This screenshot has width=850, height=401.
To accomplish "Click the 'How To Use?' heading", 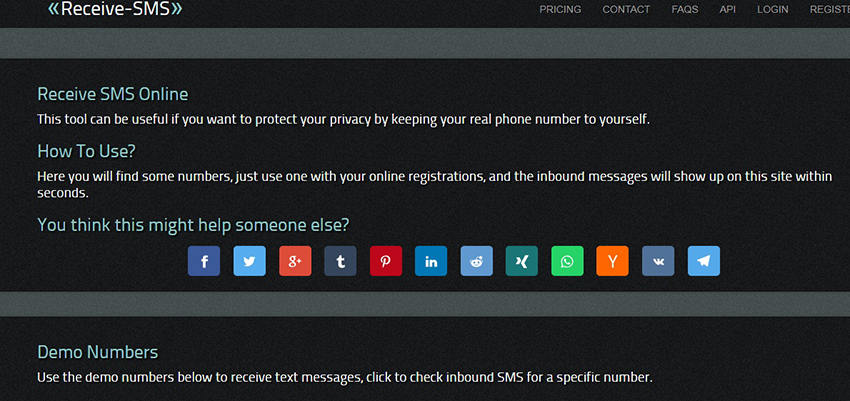I will coord(86,151).
